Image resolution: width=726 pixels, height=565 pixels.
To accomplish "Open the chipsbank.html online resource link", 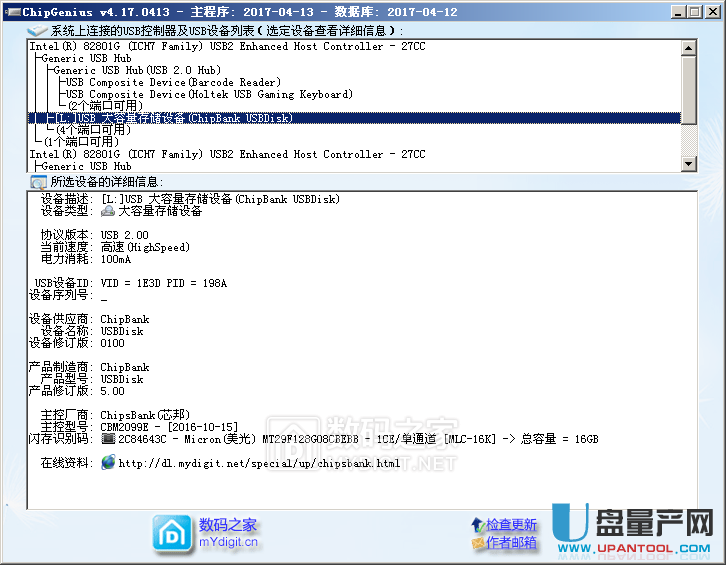I will pos(259,463).
